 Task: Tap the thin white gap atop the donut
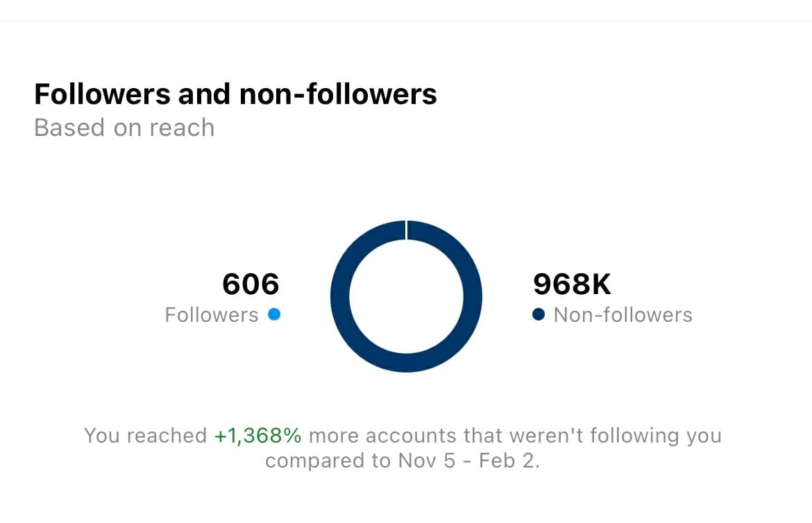click(407, 230)
